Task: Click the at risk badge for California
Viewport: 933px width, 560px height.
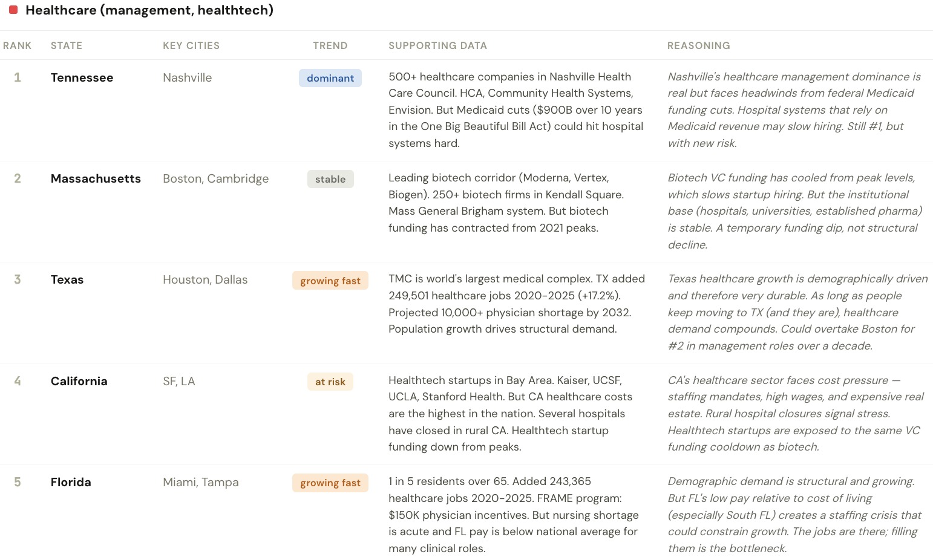Action: [x=330, y=382]
